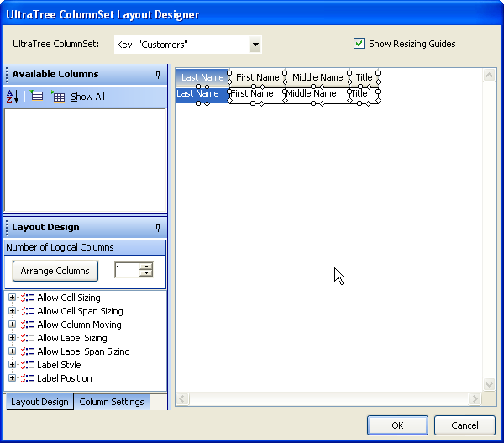
Task: Click the grid icon left of Show All
Action: (58, 97)
